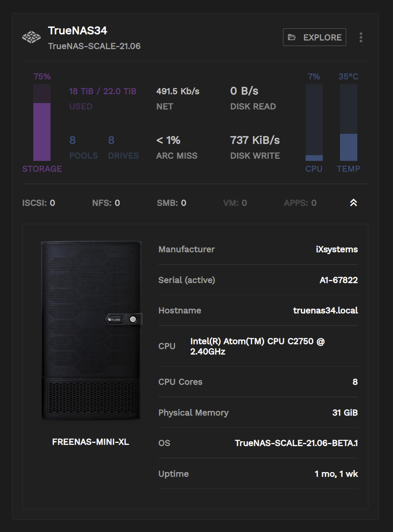Select the NFS: 0 indicator
The image size is (393, 532).
click(106, 203)
